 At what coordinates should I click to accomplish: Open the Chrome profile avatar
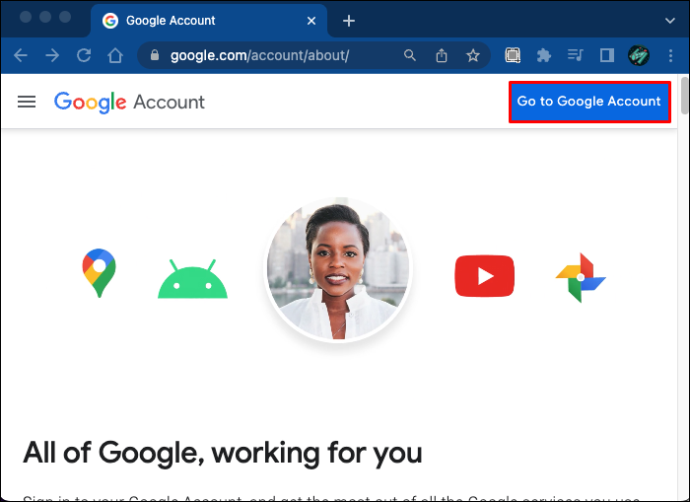point(639,55)
